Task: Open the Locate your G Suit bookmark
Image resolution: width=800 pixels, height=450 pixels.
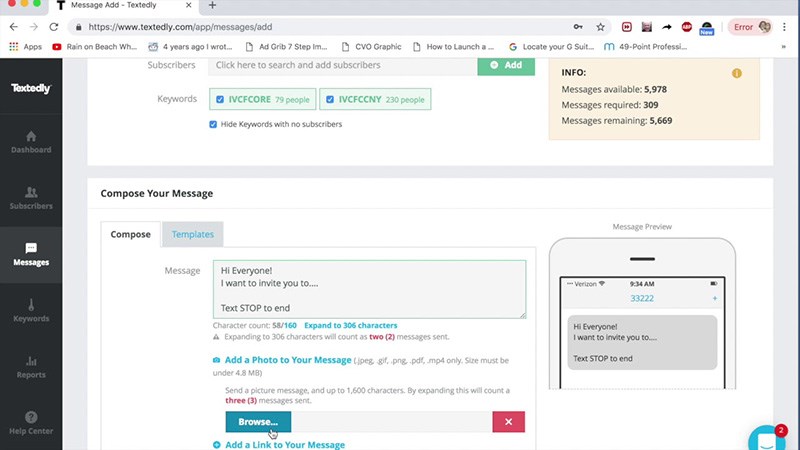Action: click(552, 46)
